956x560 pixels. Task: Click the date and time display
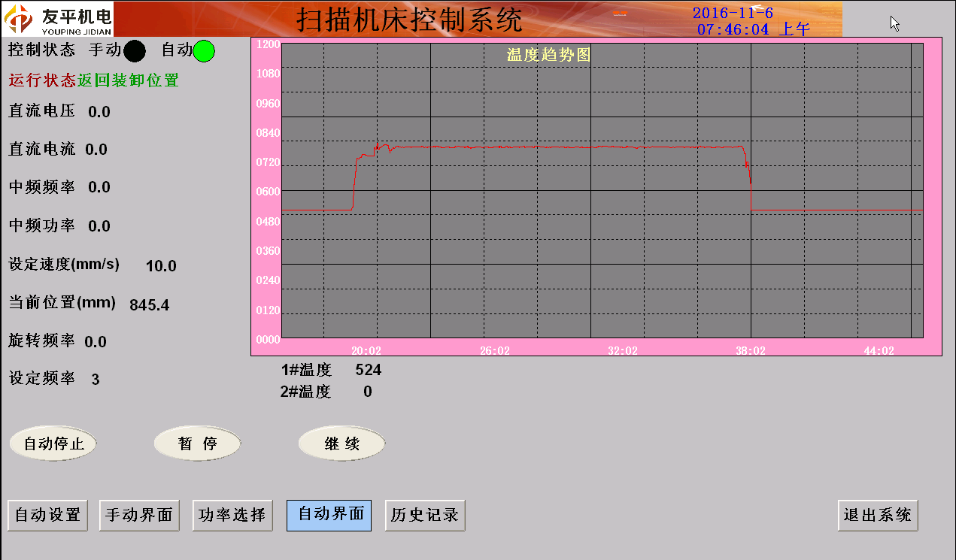(x=751, y=21)
